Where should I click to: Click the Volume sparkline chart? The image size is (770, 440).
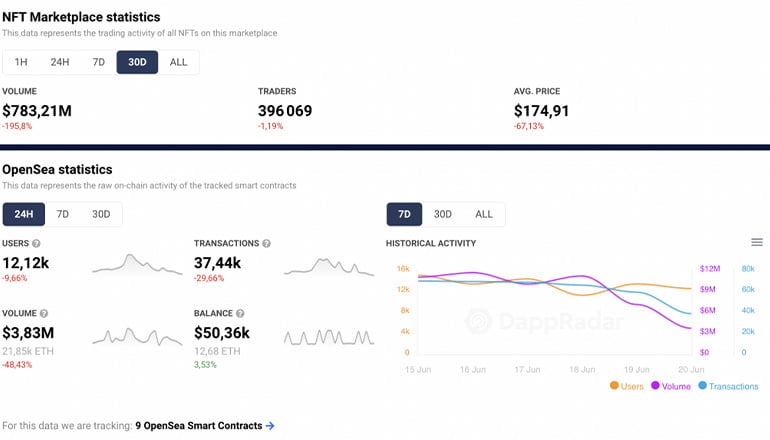tap(137, 336)
